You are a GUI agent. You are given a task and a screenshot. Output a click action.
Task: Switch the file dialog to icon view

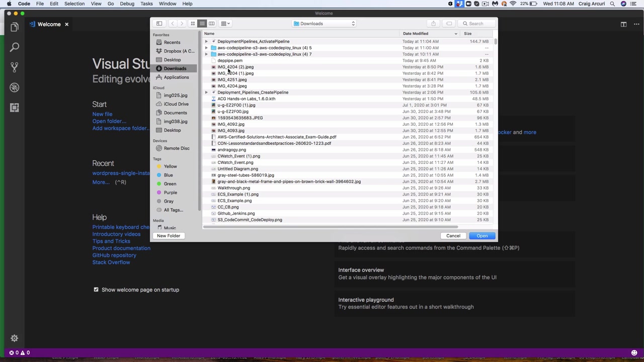tap(193, 24)
